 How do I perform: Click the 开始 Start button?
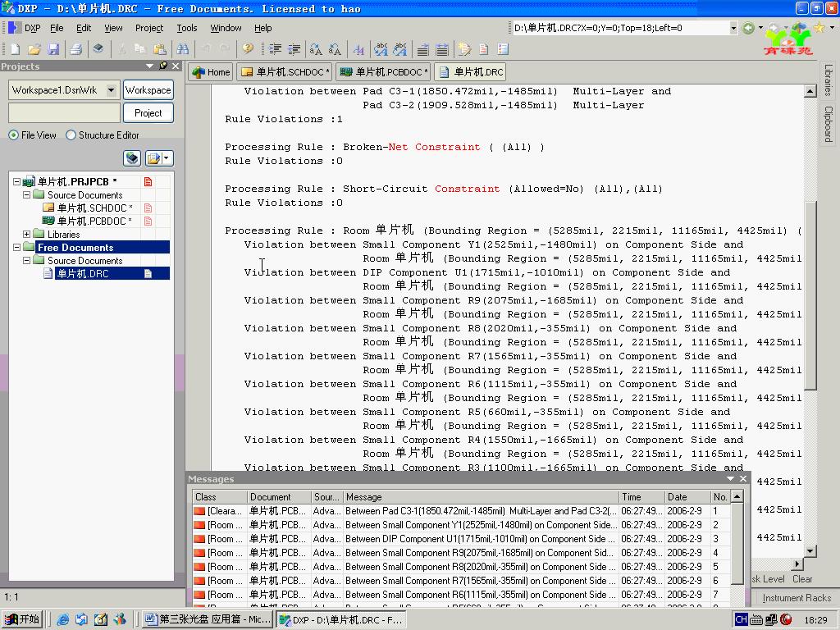pos(21,619)
